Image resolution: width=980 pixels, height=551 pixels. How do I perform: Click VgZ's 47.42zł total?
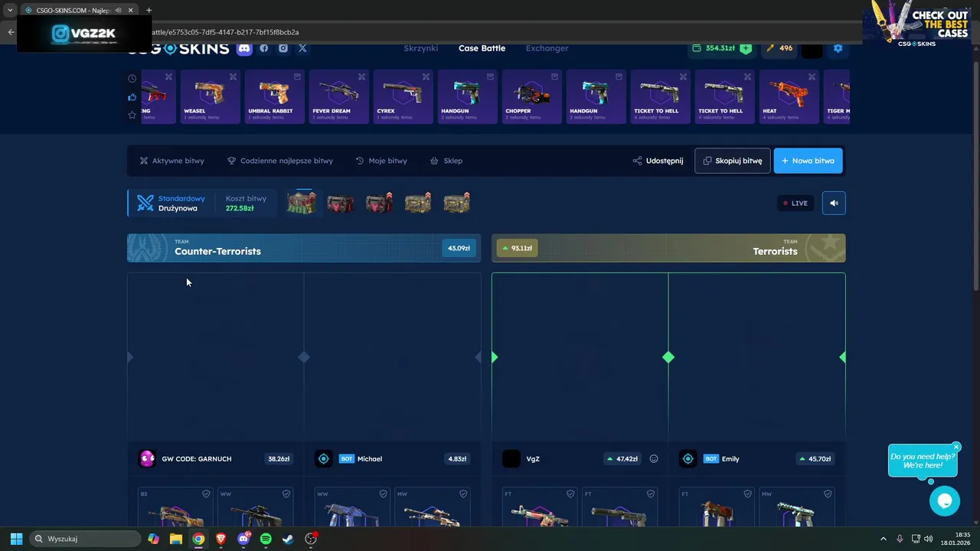tap(623, 459)
